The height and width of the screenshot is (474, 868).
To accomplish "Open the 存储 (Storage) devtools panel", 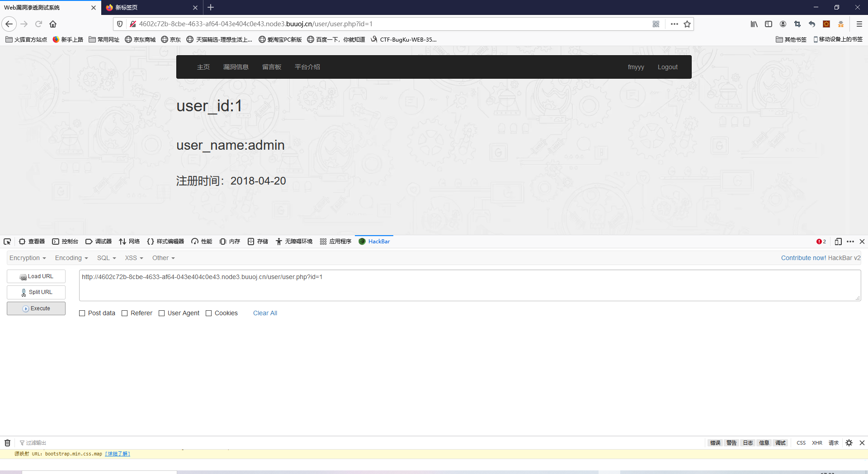I will point(257,241).
